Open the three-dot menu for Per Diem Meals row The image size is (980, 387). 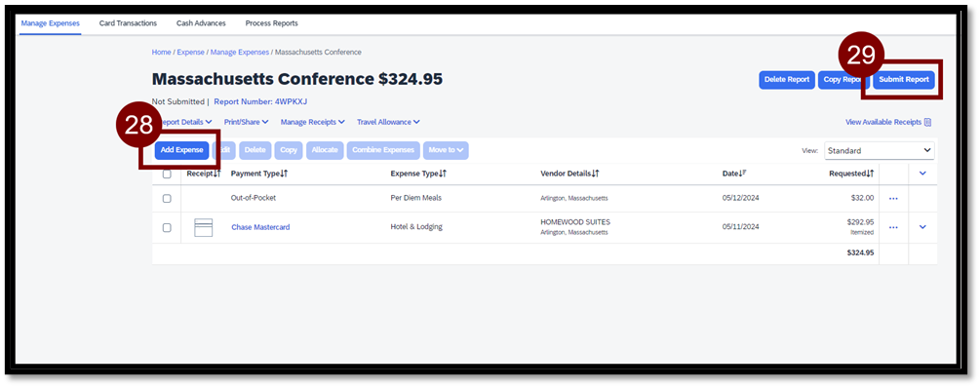tap(893, 198)
